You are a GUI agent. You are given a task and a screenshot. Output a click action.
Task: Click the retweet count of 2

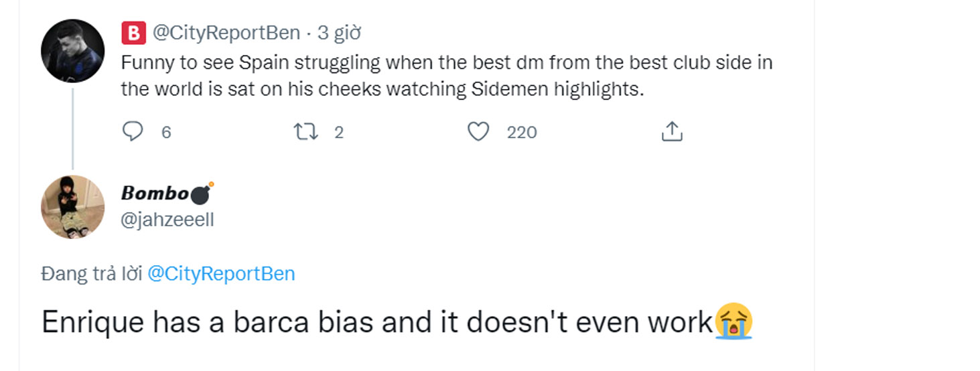click(338, 133)
